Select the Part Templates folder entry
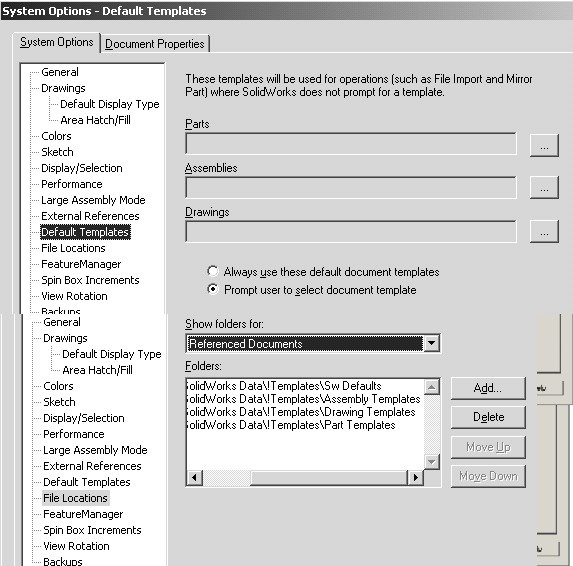The width and height of the screenshot is (573, 566). pyautogui.click(x=291, y=425)
